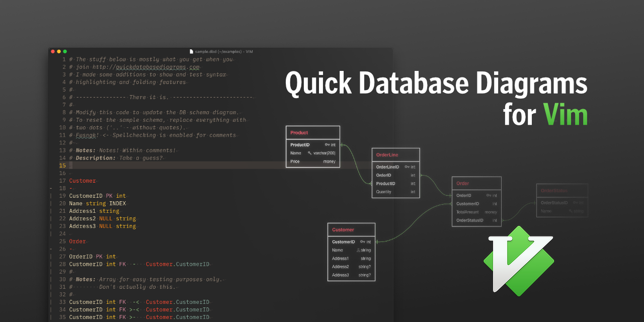Click the string index icon beside Customer's Name field

(x=358, y=250)
